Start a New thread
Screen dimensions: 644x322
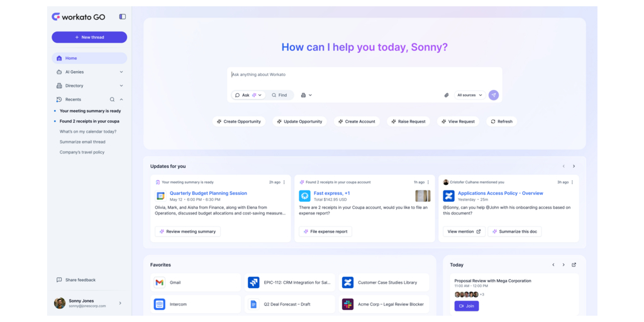coord(89,37)
